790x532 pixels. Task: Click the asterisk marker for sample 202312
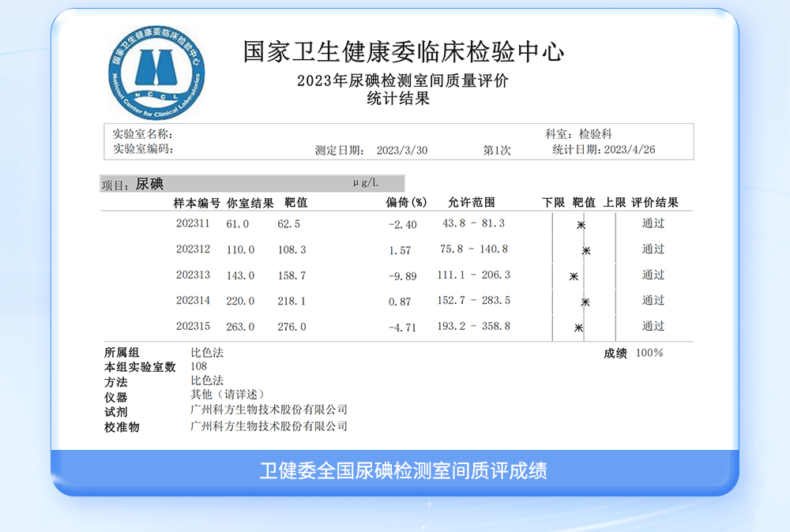(586, 250)
